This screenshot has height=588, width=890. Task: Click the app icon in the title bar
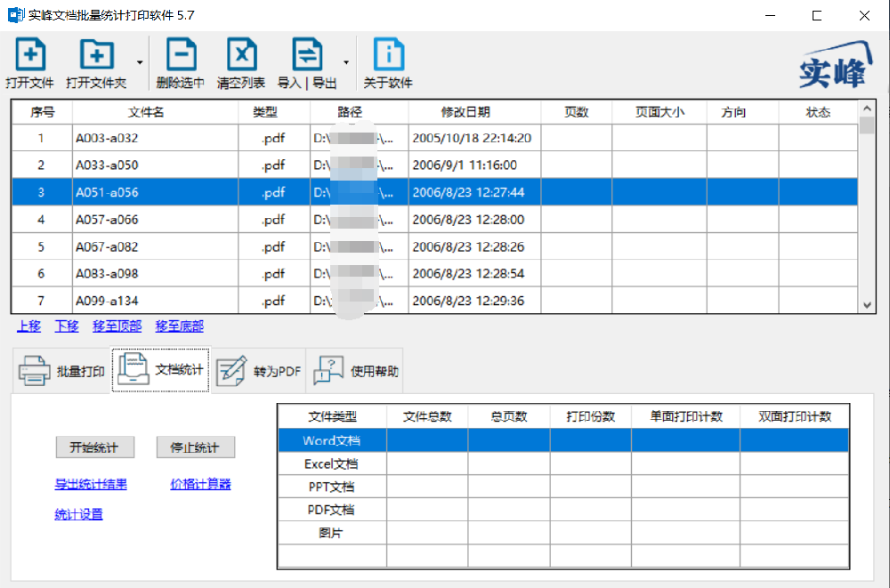click(15, 15)
